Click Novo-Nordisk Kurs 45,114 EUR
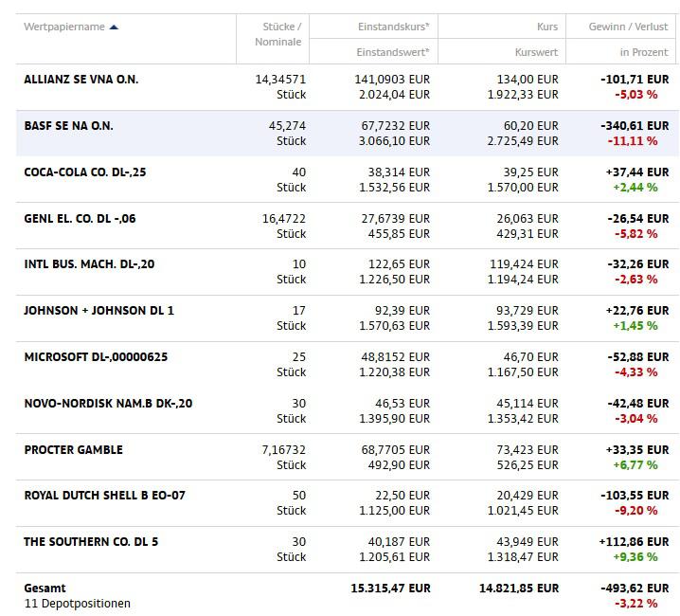Screen dimensions: 680x616 tap(528, 404)
